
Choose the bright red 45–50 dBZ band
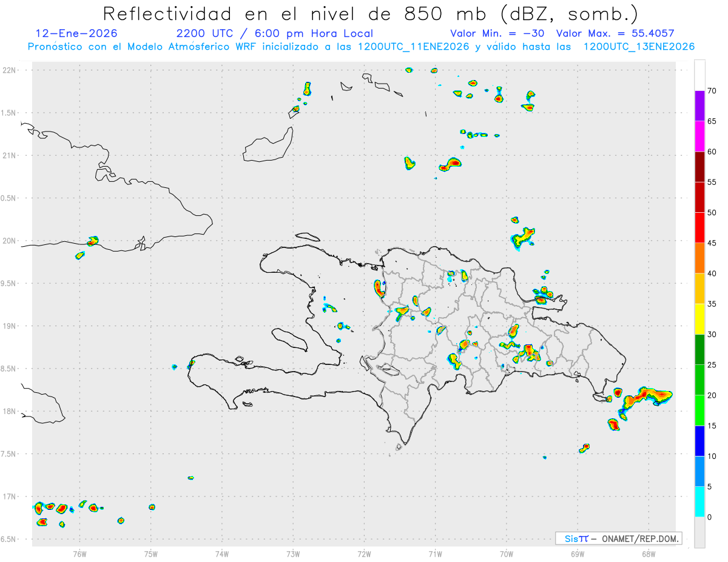click(699, 228)
